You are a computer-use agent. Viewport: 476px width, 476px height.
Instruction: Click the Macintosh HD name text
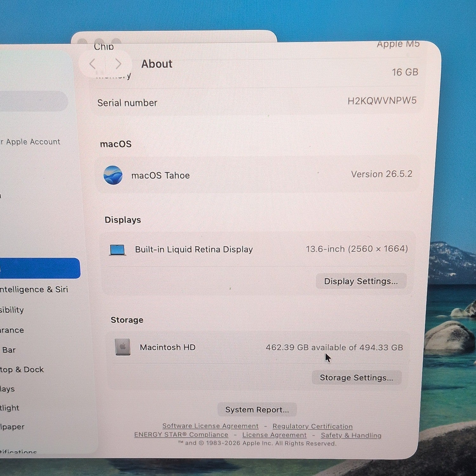[x=168, y=347]
